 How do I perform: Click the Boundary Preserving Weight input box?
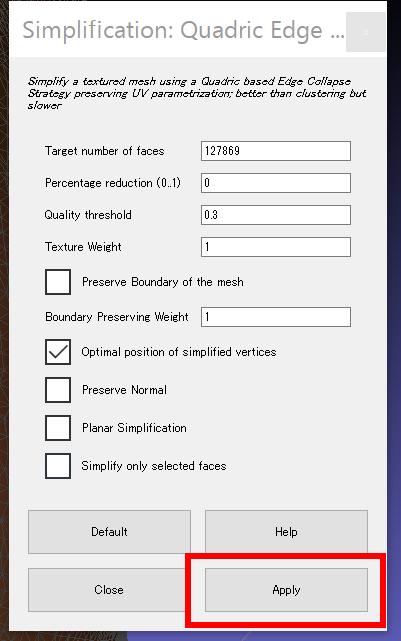coord(276,317)
